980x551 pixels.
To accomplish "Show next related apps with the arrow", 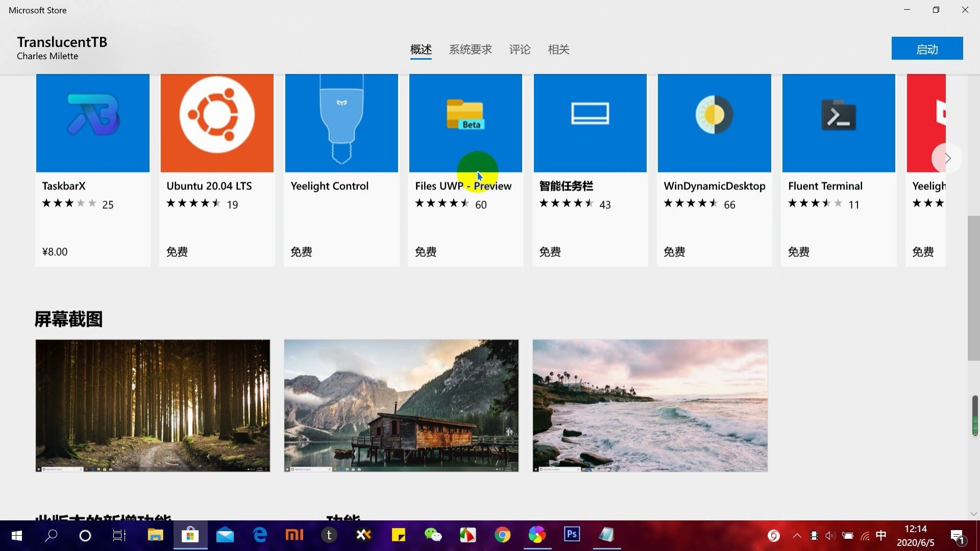I will pyautogui.click(x=947, y=158).
